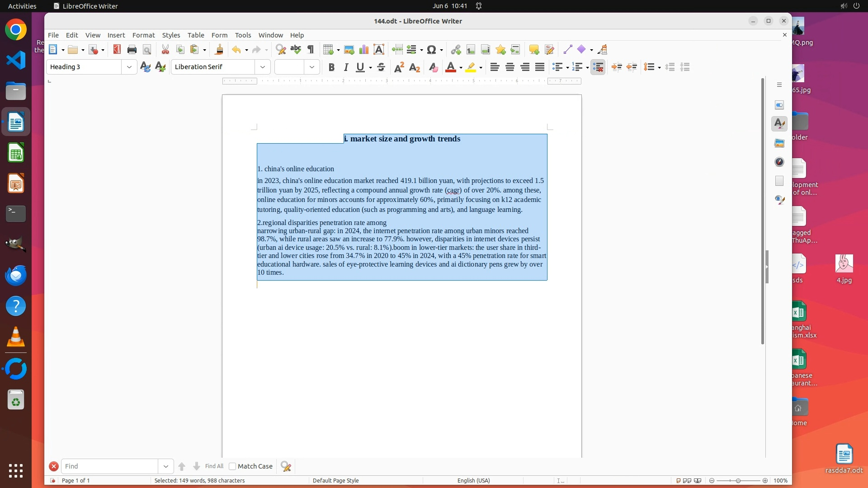868x488 pixels.
Task: Enable the Match Case checkbox
Action: (232, 466)
